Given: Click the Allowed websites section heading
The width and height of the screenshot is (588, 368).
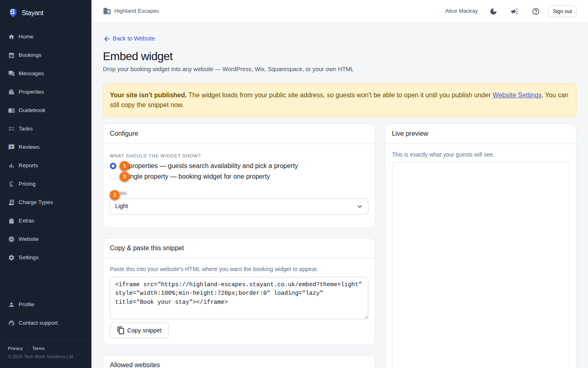Looking at the screenshot, I should pyautogui.click(x=135, y=365).
